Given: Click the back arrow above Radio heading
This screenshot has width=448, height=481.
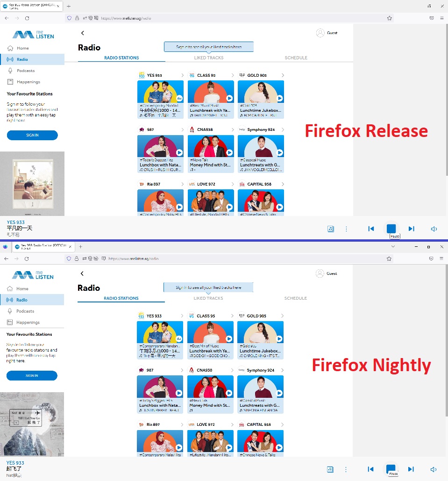Looking at the screenshot, I should (x=83, y=33).
